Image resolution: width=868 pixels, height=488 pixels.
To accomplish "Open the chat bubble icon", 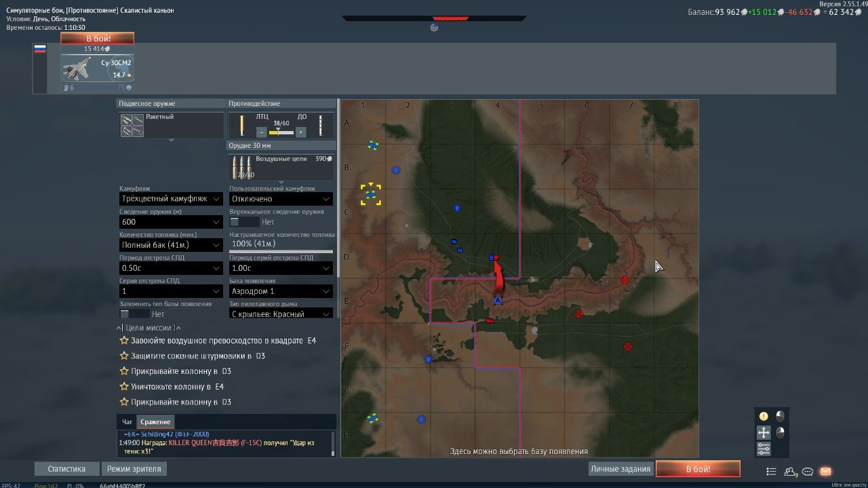I will point(808,472).
